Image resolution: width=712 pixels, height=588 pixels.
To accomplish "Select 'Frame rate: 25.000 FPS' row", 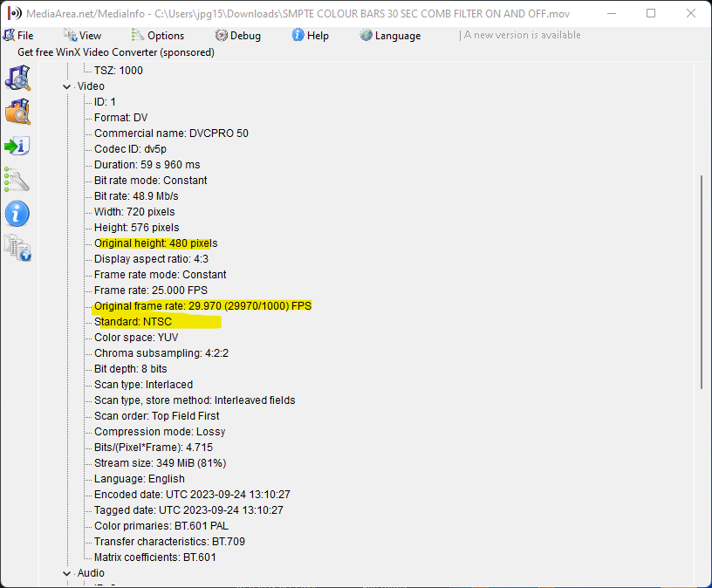I will coord(151,291).
